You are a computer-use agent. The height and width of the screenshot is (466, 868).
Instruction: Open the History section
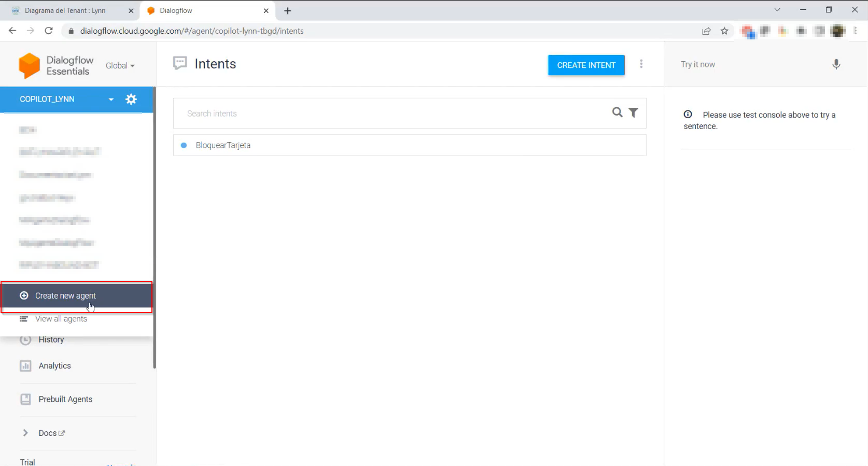pyautogui.click(x=51, y=340)
